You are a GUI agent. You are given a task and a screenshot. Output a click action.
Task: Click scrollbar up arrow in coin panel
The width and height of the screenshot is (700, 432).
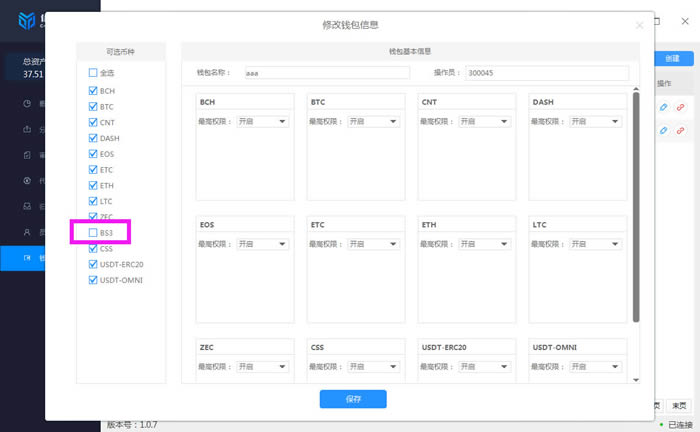coord(636,89)
